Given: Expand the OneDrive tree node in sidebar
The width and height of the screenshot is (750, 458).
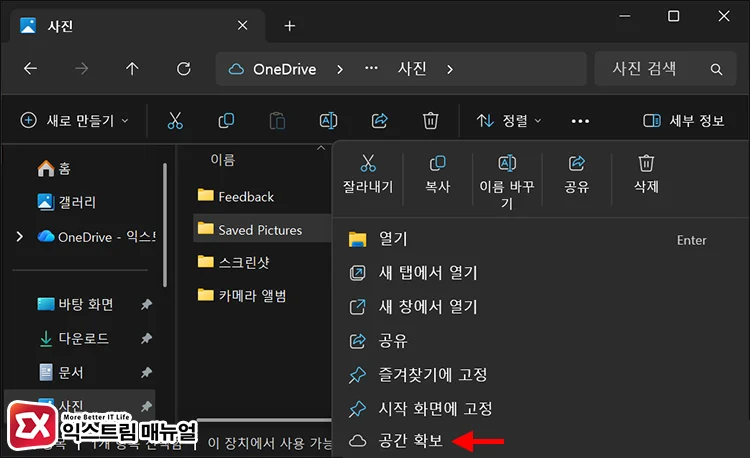Looking at the screenshot, I should tap(19, 237).
